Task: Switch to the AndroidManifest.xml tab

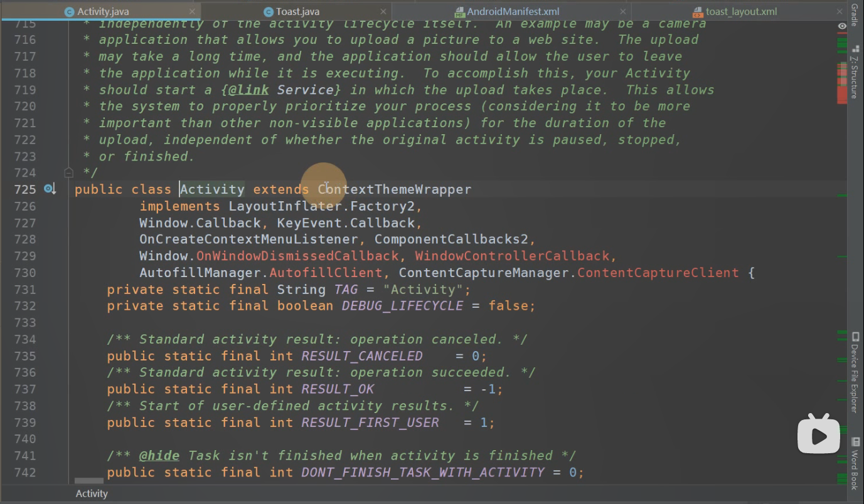Action: tap(513, 11)
